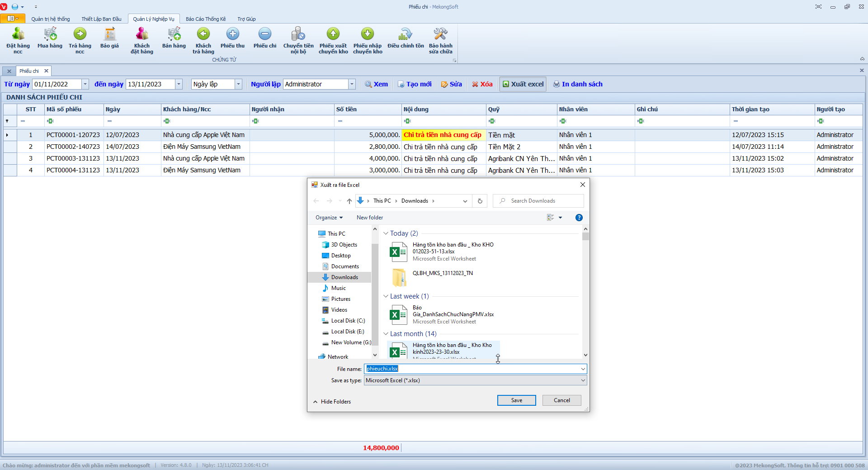
Task: Click the Tạo mới button
Action: 415,84
